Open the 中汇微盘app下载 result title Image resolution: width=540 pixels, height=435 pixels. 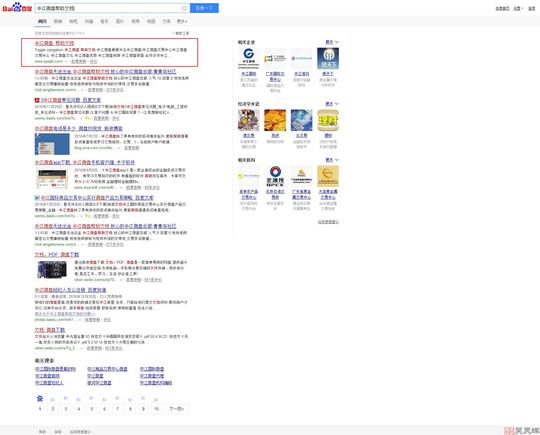[x=85, y=162]
